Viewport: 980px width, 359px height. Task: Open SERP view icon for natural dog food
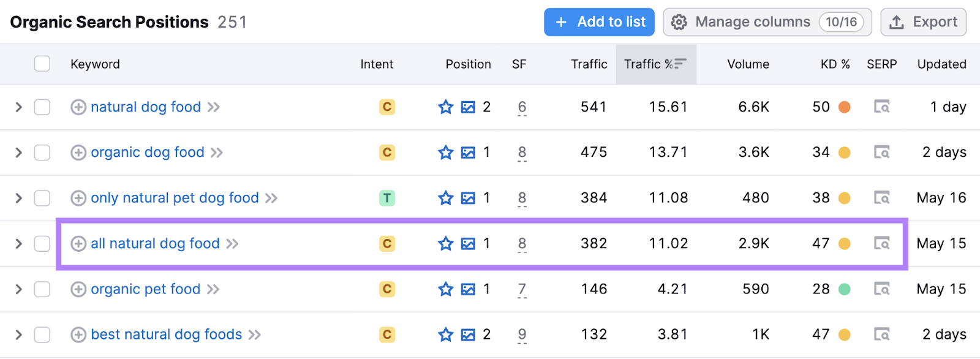[882, 107]
